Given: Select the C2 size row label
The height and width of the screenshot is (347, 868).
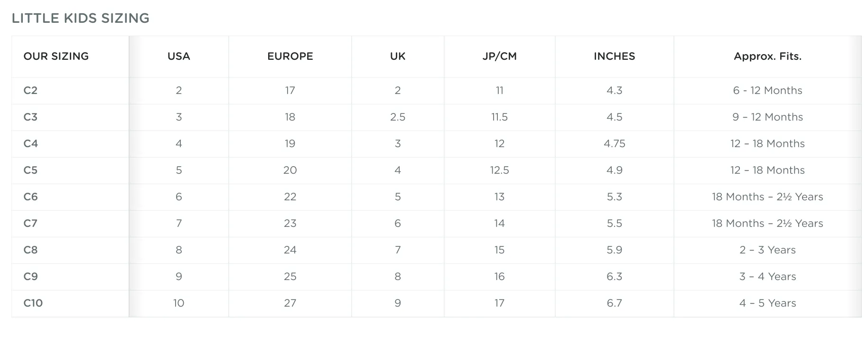Looking at the screenshot, I should point(30,90).
